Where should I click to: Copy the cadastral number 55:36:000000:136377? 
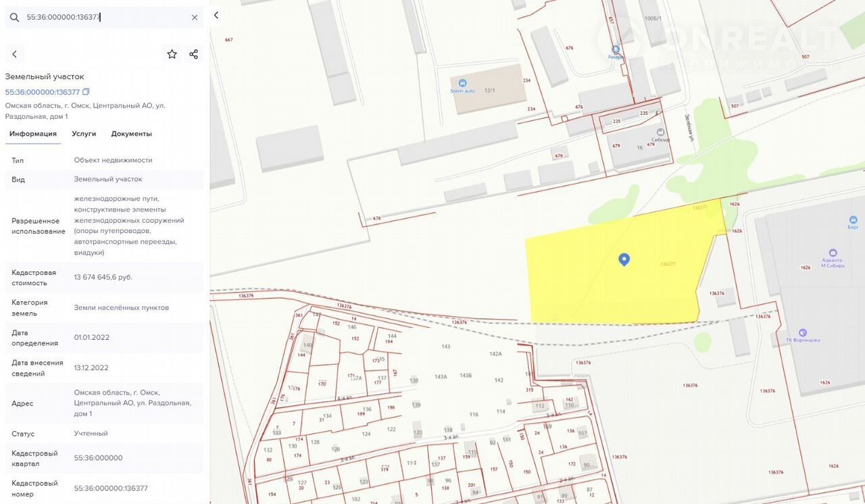pos(86,92)
